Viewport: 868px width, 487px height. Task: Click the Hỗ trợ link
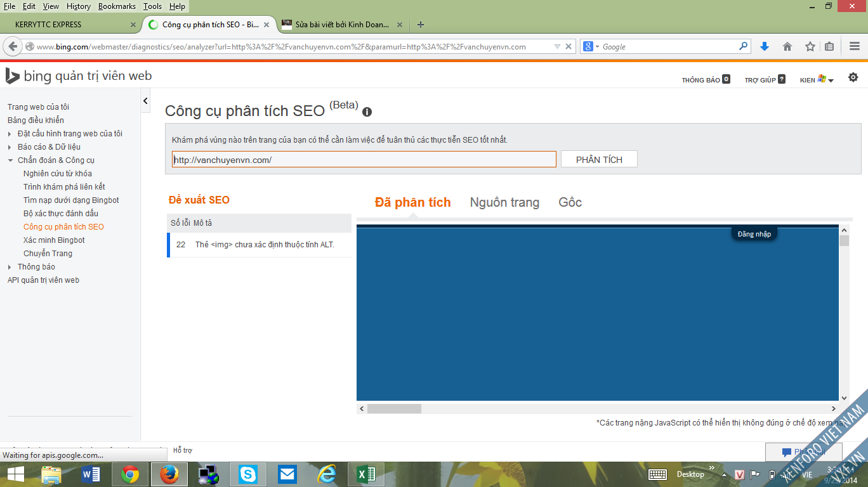pyautogui.click(x=183, y=450)
